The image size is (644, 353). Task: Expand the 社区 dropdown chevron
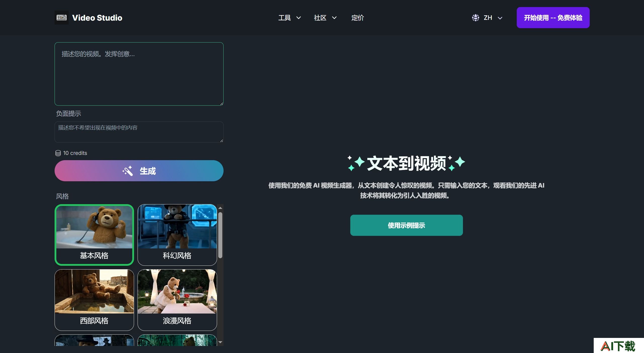point(334,18)
